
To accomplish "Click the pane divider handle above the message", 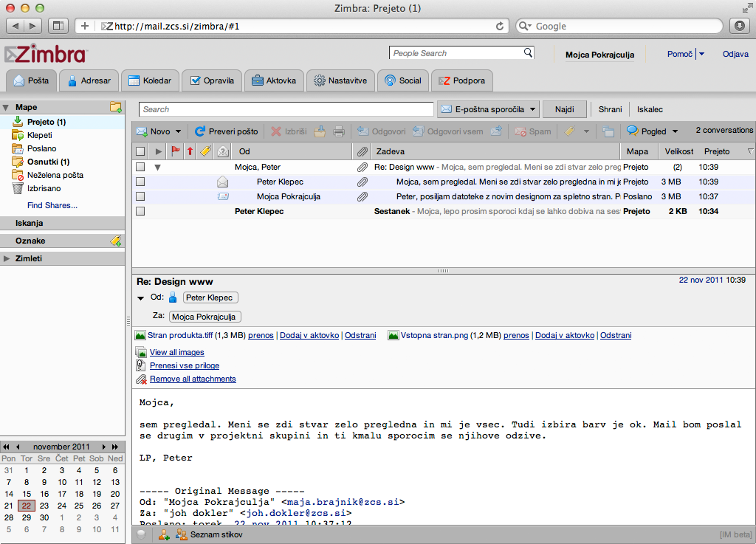I will [444, 271].
